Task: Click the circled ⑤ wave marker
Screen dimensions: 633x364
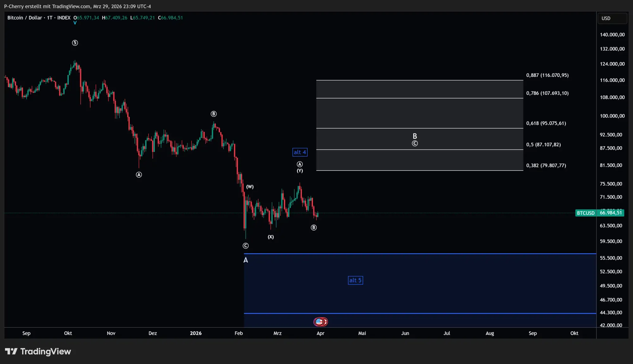Action: [75, 43]
